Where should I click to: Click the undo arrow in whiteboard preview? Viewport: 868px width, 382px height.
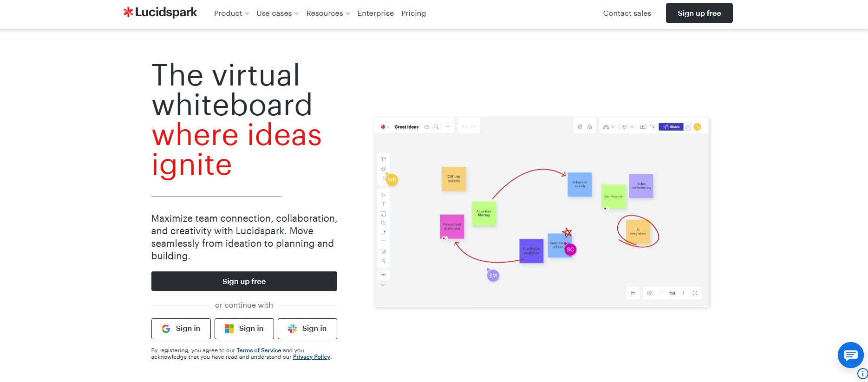coord(464,127)
